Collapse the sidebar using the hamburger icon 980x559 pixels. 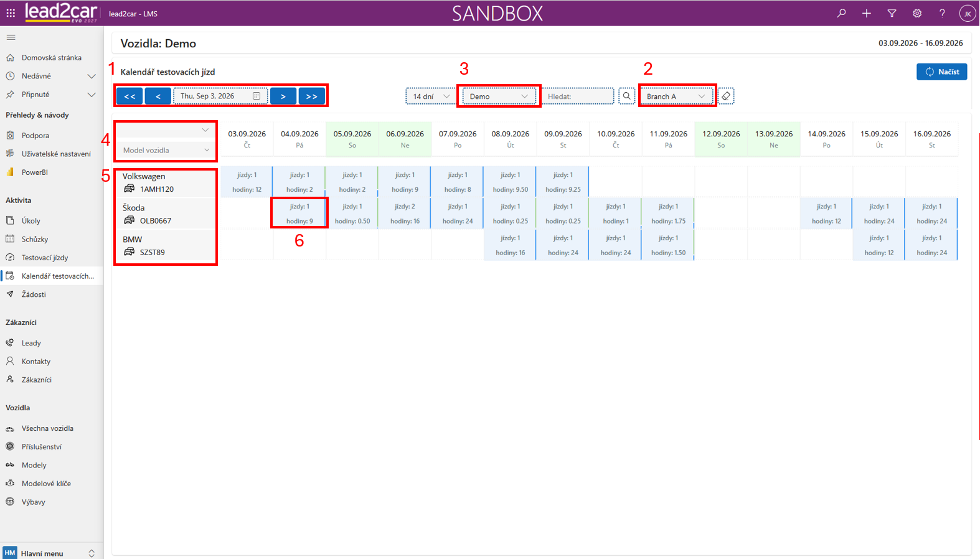click(x=11, y=37)
